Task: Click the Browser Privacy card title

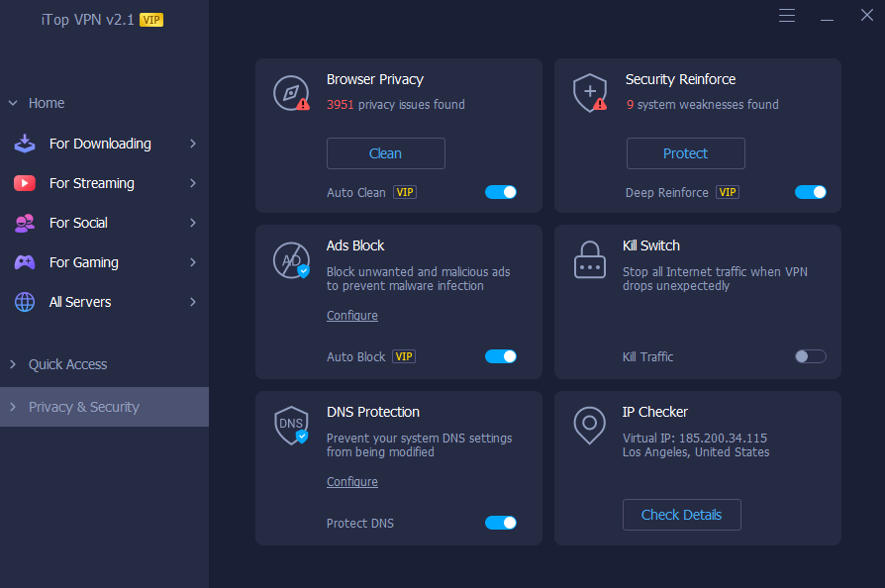Action: (x=375, y=79)
